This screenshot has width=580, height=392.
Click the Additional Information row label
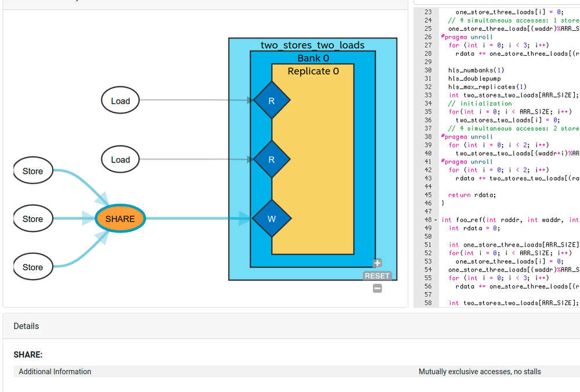(55, 372)
